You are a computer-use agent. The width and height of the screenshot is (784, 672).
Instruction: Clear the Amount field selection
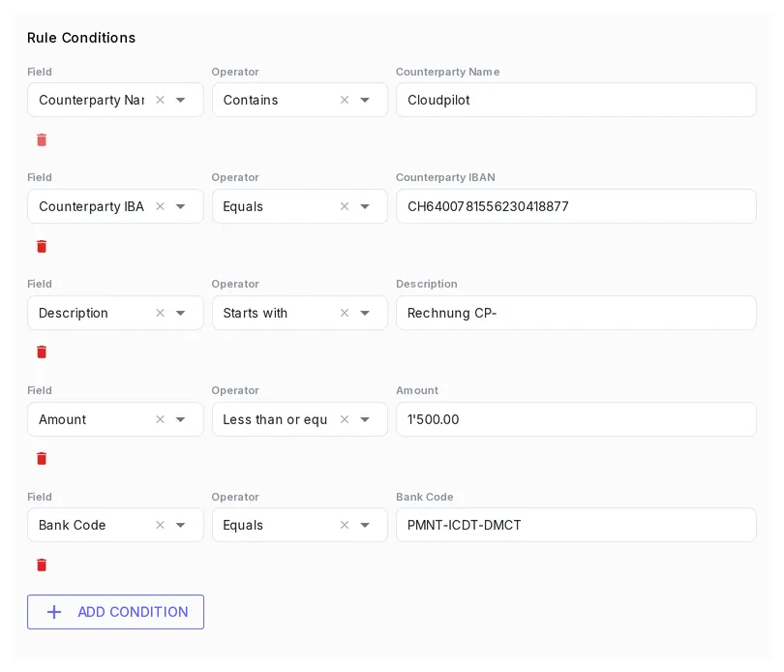pos(160,419)
